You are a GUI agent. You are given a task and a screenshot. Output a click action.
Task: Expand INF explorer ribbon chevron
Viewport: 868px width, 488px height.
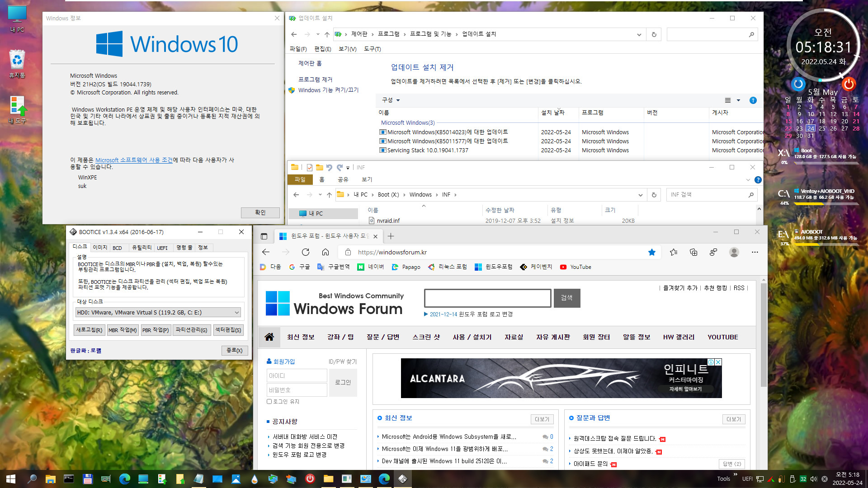[x=748, y=180]
